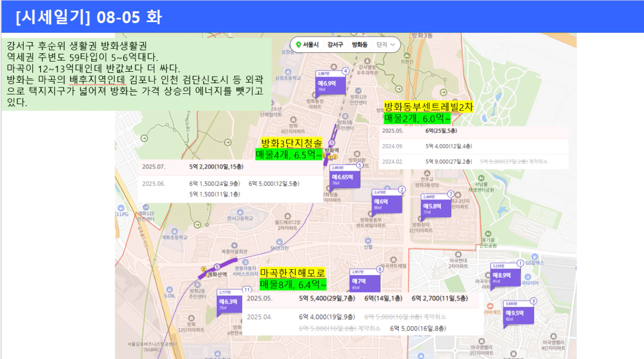Click the 강서별빛우주과학관 map icon
The image size is (644, 359).
(x=368, y=60)
